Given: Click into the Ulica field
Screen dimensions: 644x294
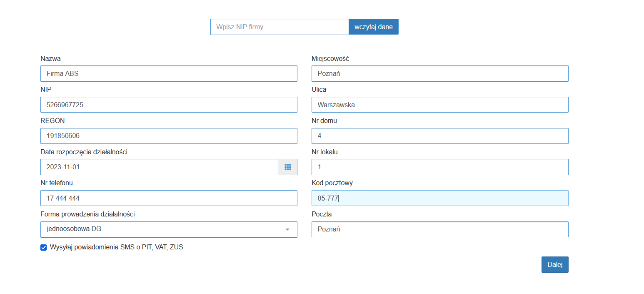Looking at the screenshot, I should click(439, 105).
